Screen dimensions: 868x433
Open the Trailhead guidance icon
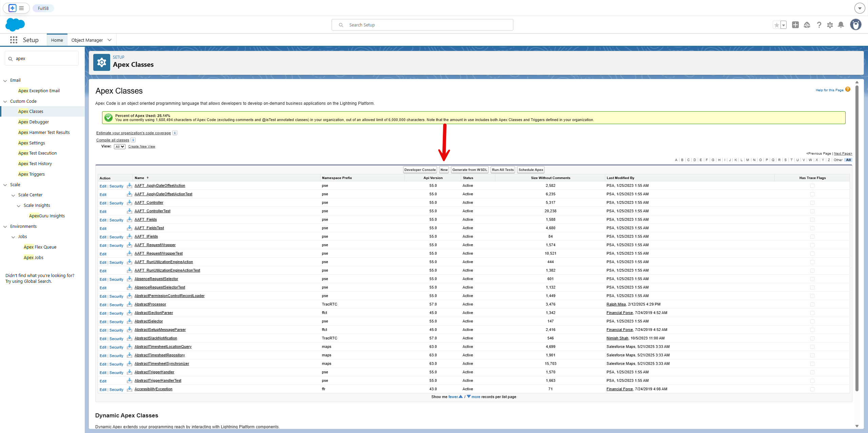pos(807,25)
